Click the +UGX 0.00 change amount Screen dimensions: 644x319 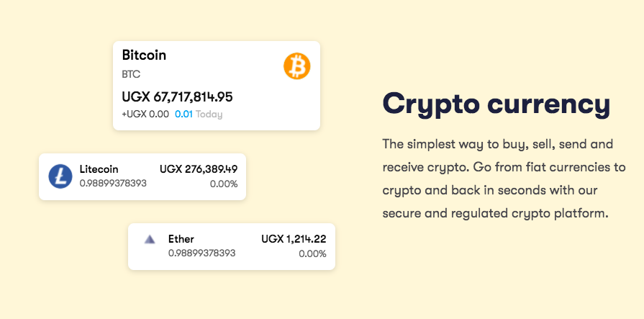(145, 114)
